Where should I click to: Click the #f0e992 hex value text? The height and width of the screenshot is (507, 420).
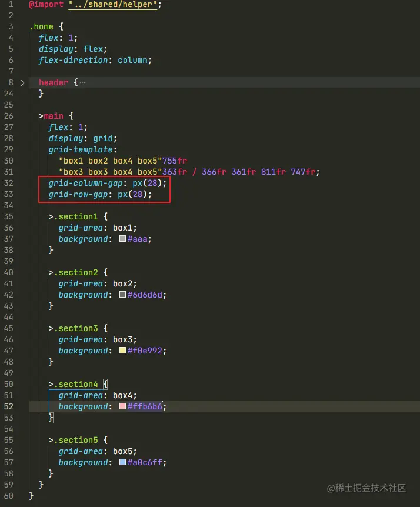coord(145,351)
